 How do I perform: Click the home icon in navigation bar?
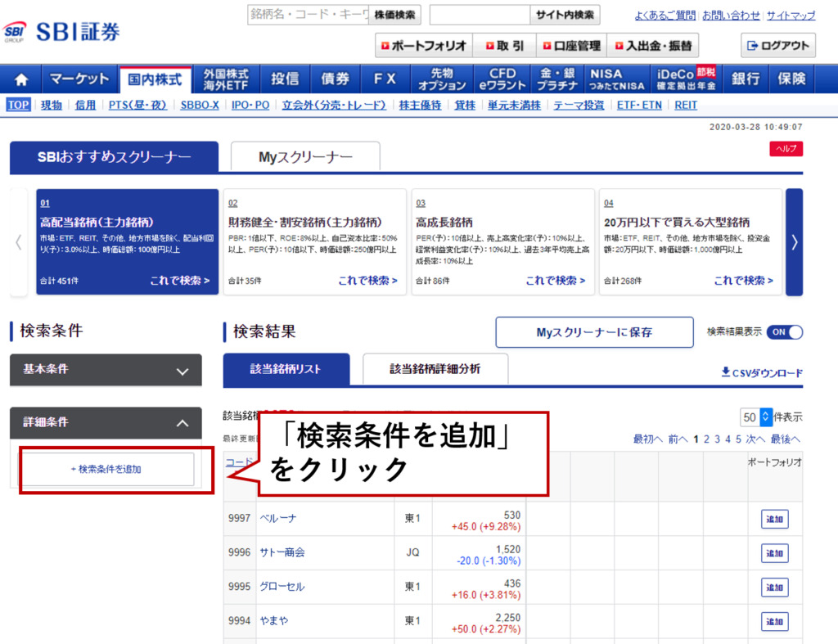pos(21,79)
